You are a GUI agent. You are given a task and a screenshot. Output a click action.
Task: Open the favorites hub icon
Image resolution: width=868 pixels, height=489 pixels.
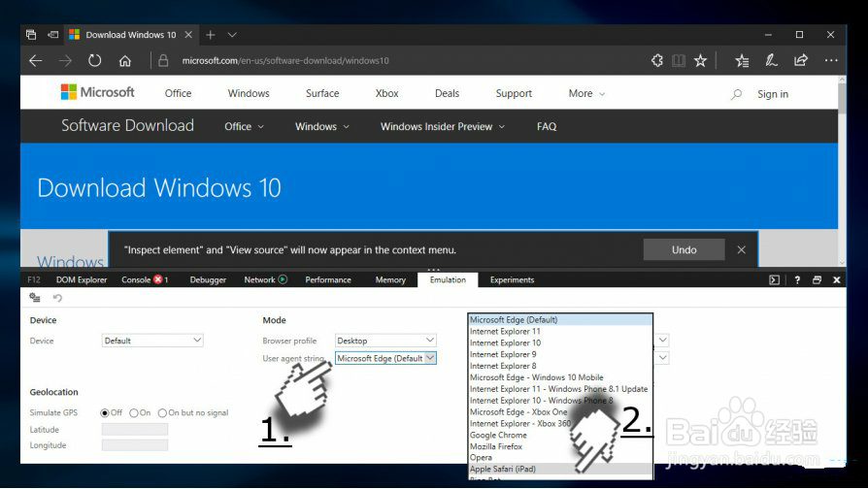pyautogui.click(x=742, y=61)
